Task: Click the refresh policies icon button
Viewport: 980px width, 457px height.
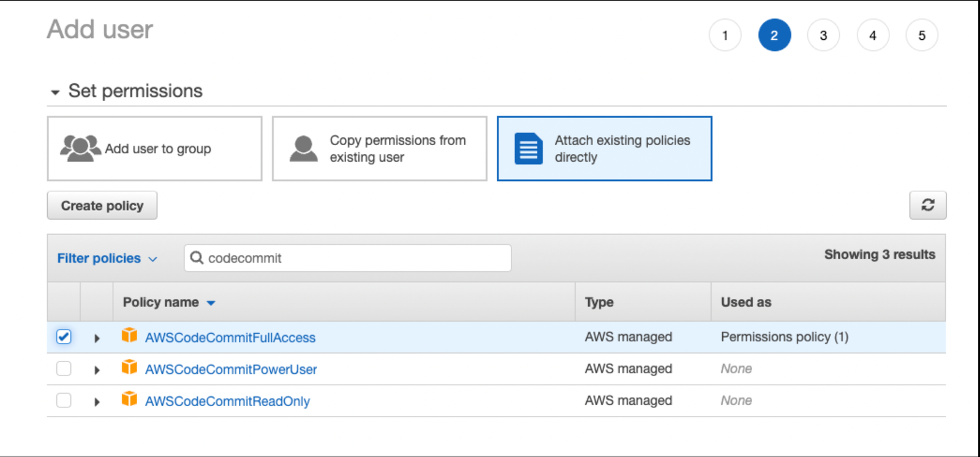Action: 927,205
